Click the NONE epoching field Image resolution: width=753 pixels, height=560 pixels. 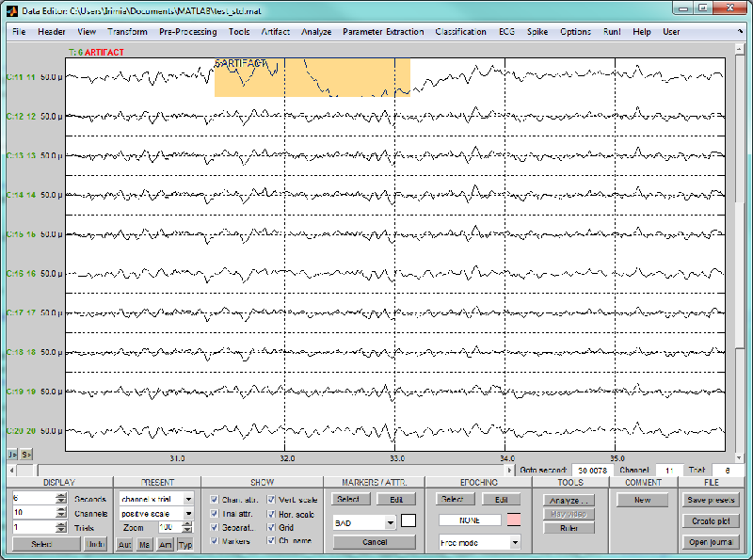tap(470, 520)
